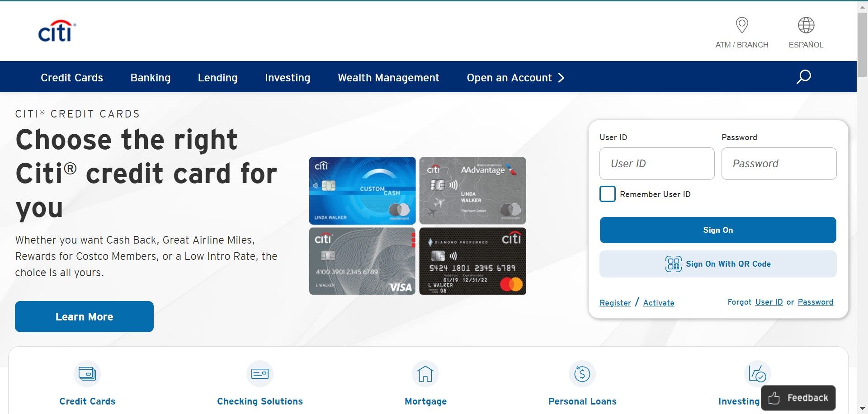Click the Learn More button

84,317
